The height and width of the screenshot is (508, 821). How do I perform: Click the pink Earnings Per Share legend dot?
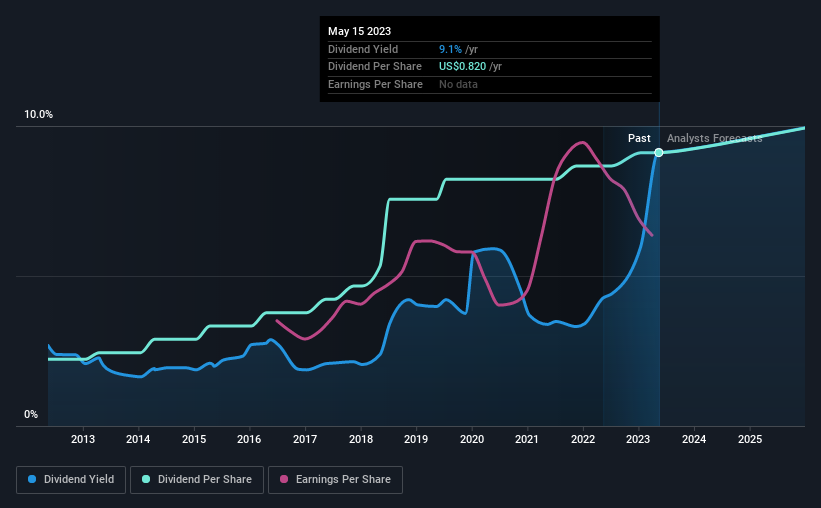click(284, 479)
